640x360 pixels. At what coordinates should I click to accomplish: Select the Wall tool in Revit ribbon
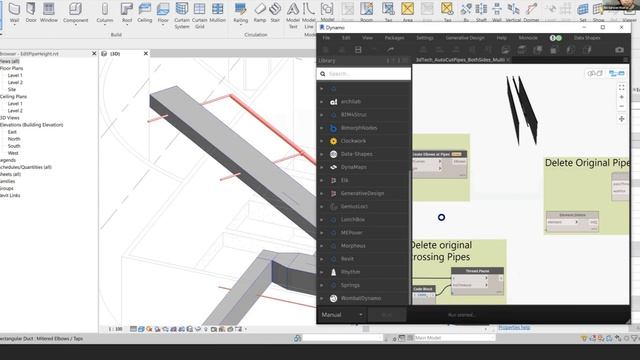(x=14, y=12)
